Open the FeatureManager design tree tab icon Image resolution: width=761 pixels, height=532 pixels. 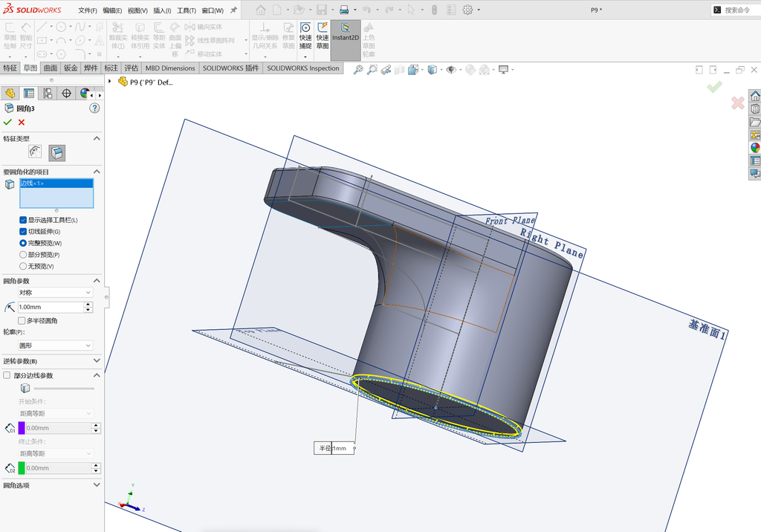pos(10,93)
